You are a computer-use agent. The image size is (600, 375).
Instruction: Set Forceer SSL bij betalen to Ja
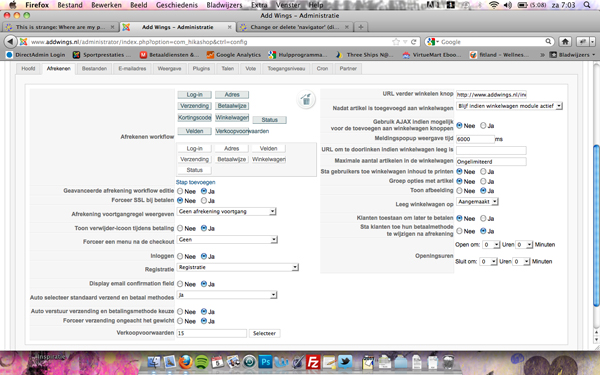click(x=204, y=201)
